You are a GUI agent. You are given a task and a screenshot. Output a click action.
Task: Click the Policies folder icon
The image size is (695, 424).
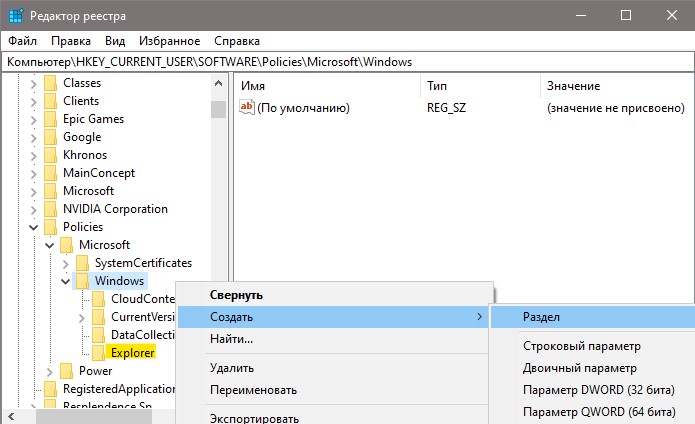pyautogui.click(x=51, y=227)
